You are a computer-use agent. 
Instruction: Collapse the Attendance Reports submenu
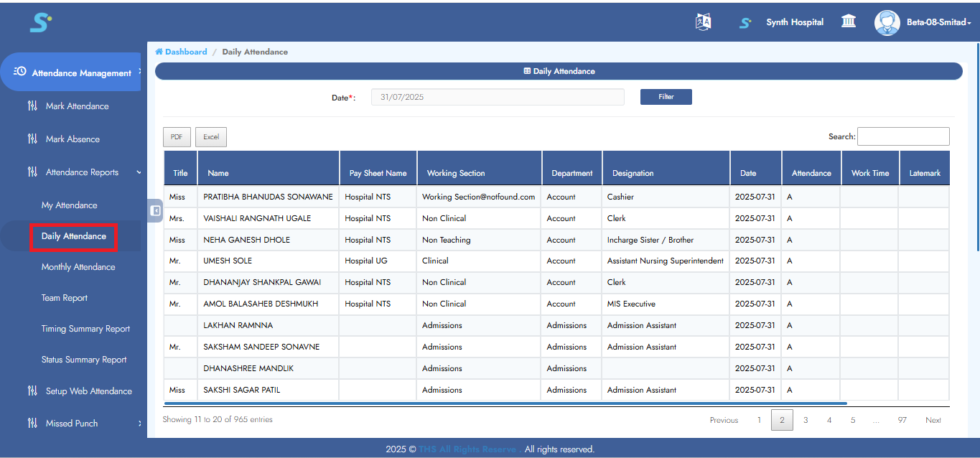point(139,172)
